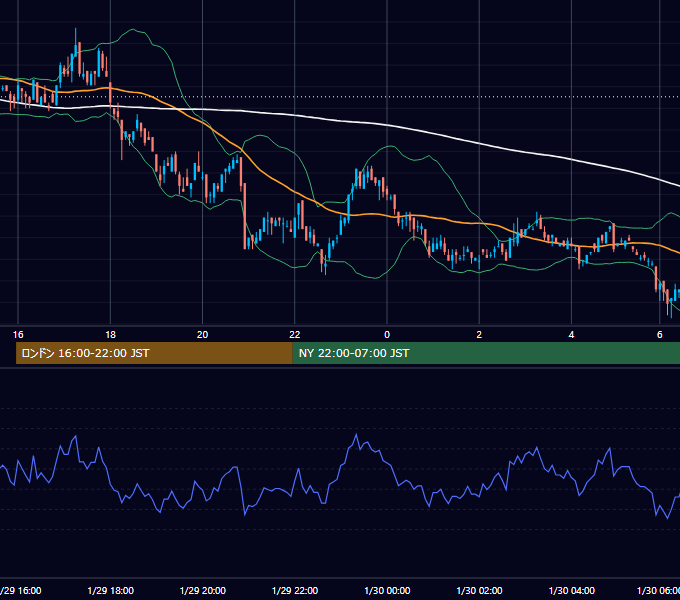The height and width of the screenshot is (600, 680).
Task: Click hour label 18 on price chart axis
Action: pyautogui.click(x=111, y=335)
